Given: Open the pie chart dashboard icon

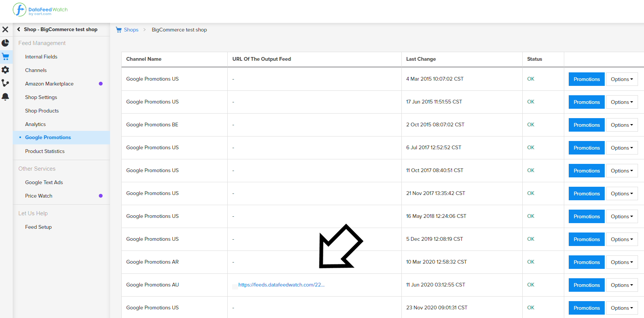Looking at the screenshot, I should click(x=5, y=43).
